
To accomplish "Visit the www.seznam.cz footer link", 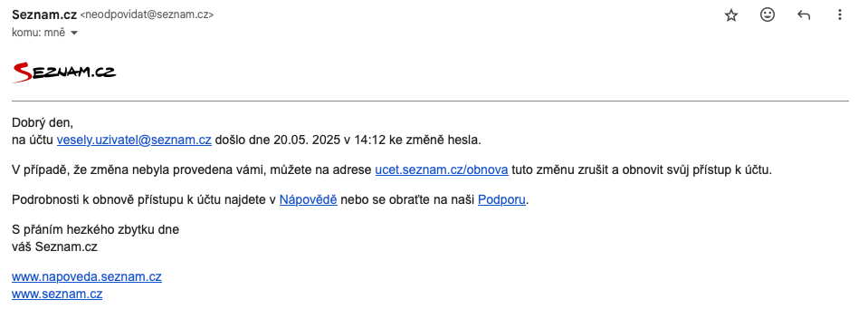I will click(x=57, y=294).
